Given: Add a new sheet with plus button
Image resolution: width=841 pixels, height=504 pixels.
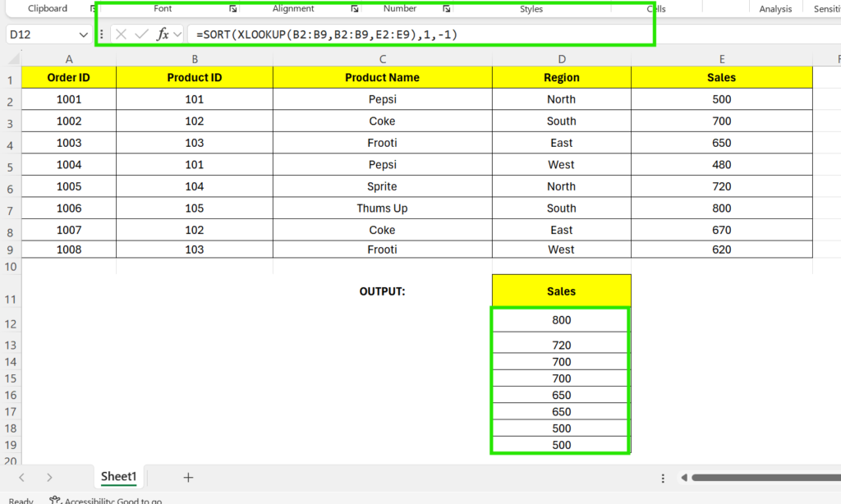Looking at the screenshot, I should click(188, 477).
